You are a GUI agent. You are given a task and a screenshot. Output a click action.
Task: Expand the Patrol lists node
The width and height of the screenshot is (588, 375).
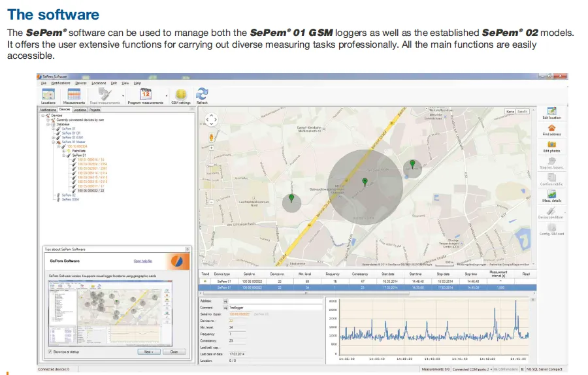pyautogui.click(x=64, y=151)
